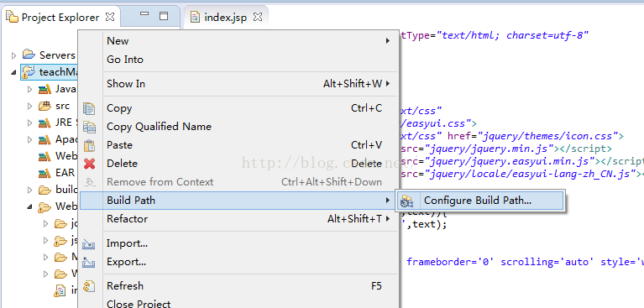Viewport: 644px width, 308px height.
Task: Click the Refresh icon in context menu
Action: 89,286
